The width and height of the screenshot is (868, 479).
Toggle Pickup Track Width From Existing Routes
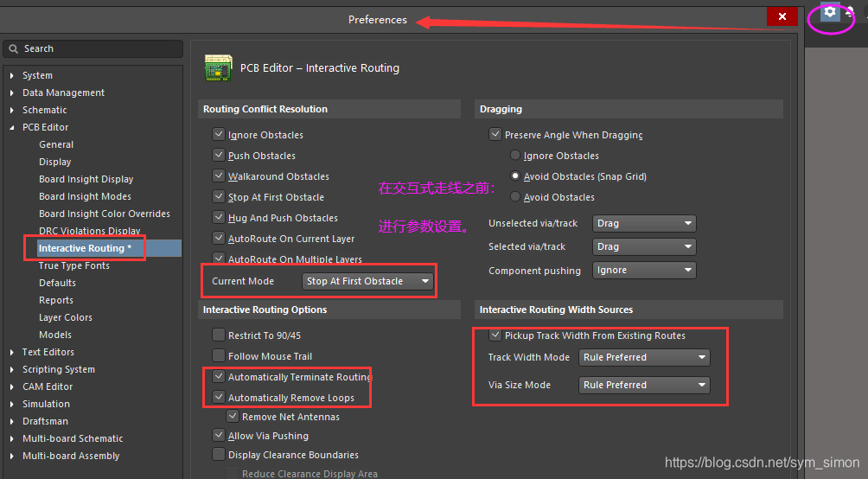tap(495, 335)
